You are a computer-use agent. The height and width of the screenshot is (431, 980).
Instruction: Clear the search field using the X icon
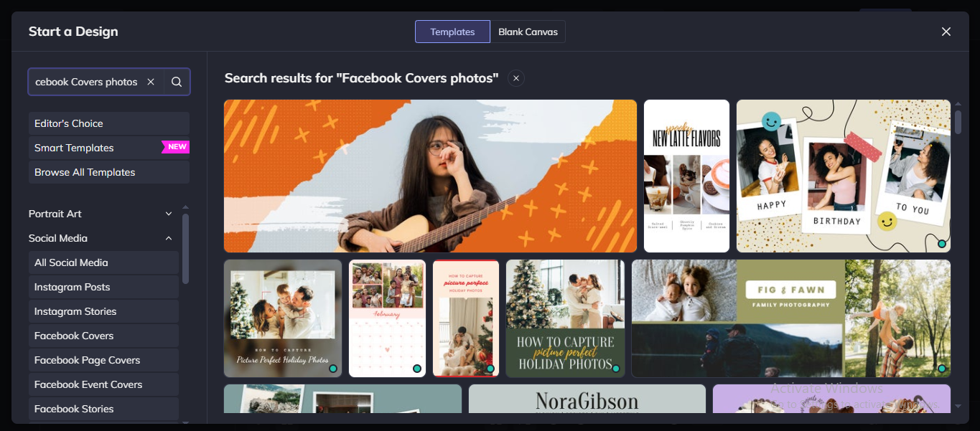point(151,82)
